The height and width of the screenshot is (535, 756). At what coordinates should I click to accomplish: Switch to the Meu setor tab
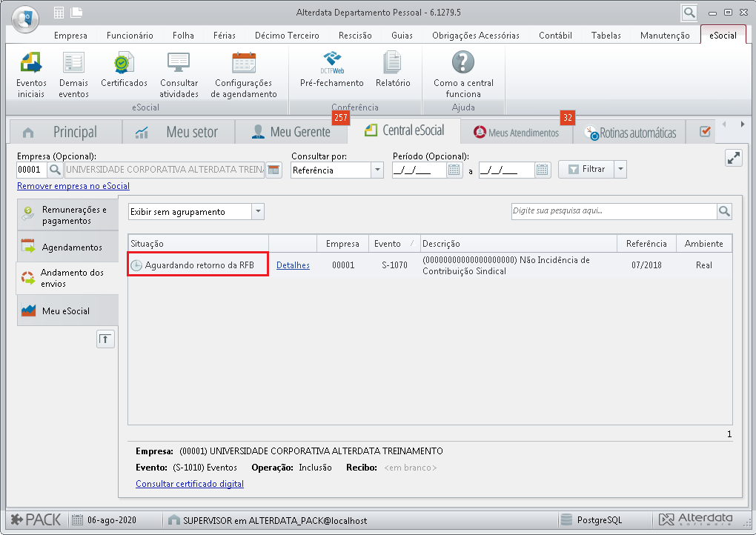tap(179, 132)
